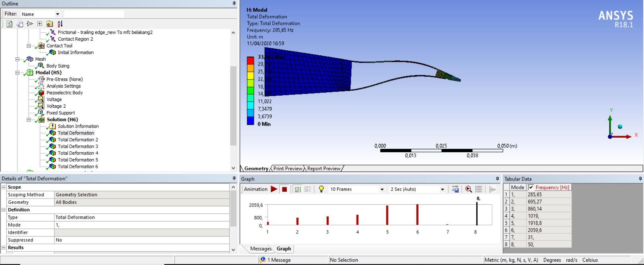
Task: Select Total Deformation 2 in tree
Action: [x=78, y=140]
